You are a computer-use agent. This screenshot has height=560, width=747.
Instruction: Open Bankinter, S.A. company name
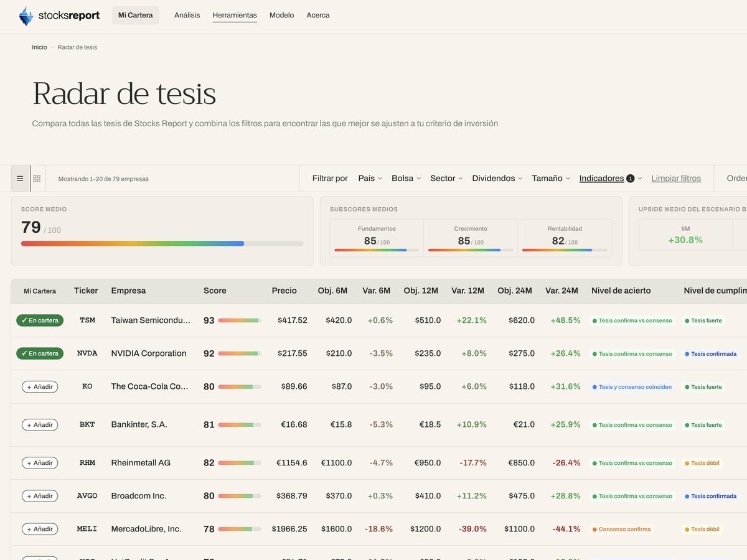tap(139, 425)
